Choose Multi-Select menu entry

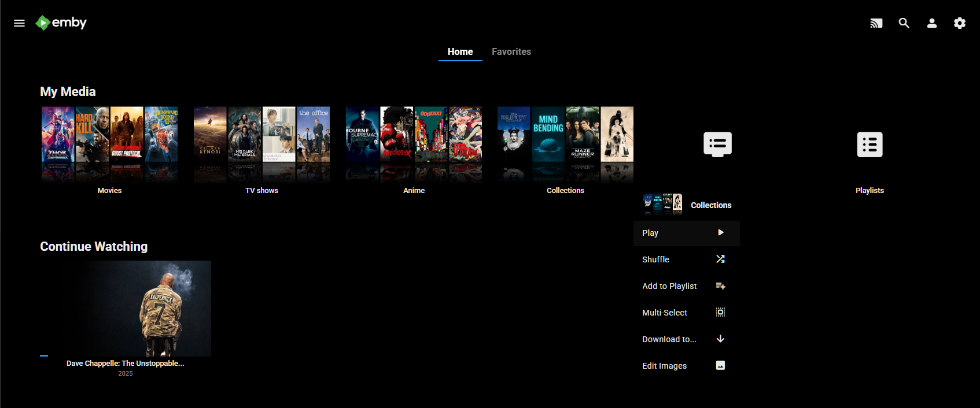pyautogui.click(x=687, y=313)
